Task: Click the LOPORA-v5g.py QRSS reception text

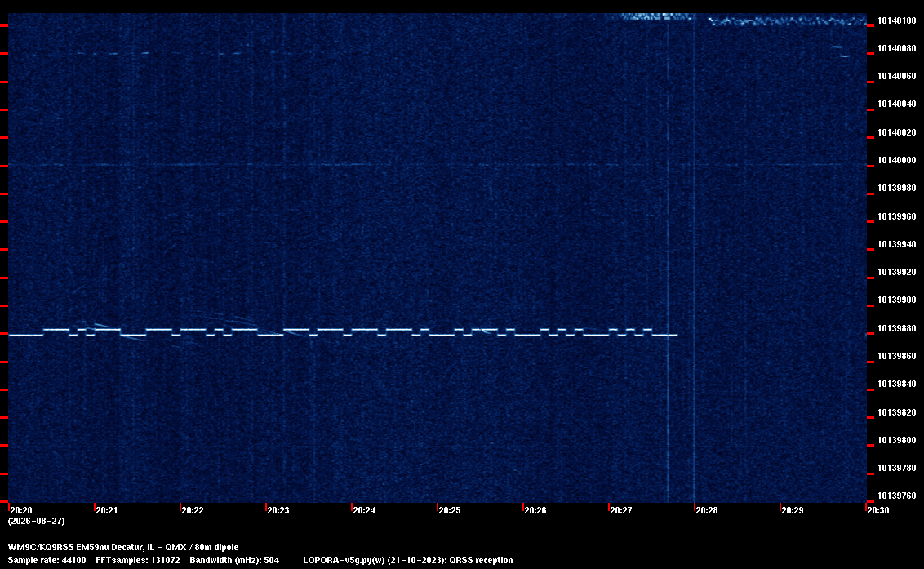Action: point(408,560)
